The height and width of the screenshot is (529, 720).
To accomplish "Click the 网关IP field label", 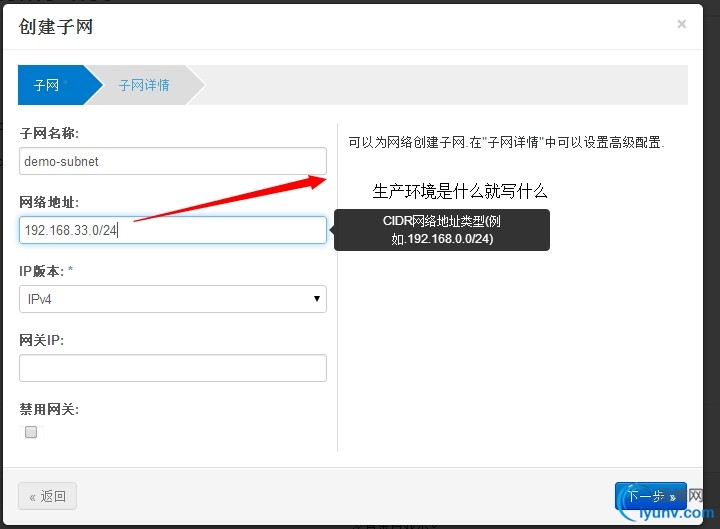I will 41,340.
